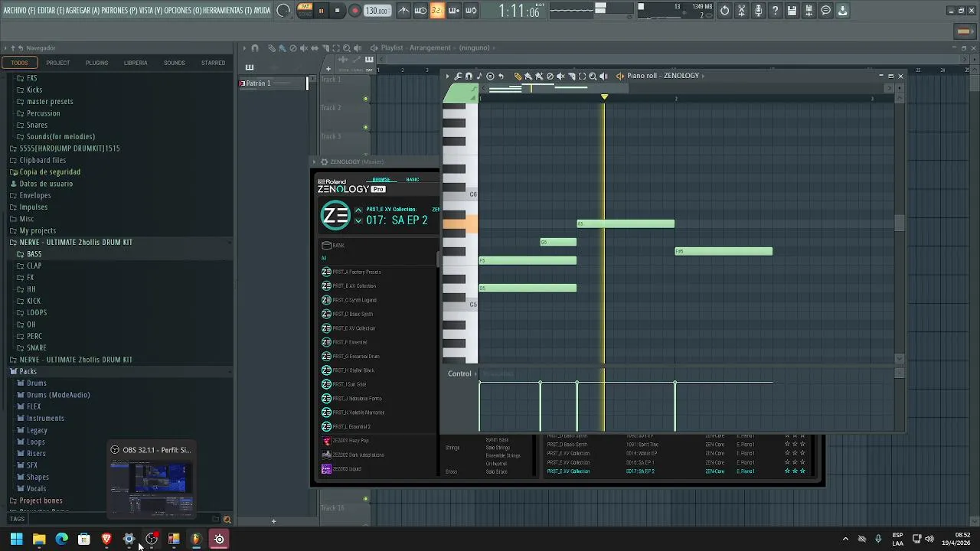This screenshot has width=980, height=551.
Task: Select the piano roll draw pencil tool
Action: click(x=518, y=76)
